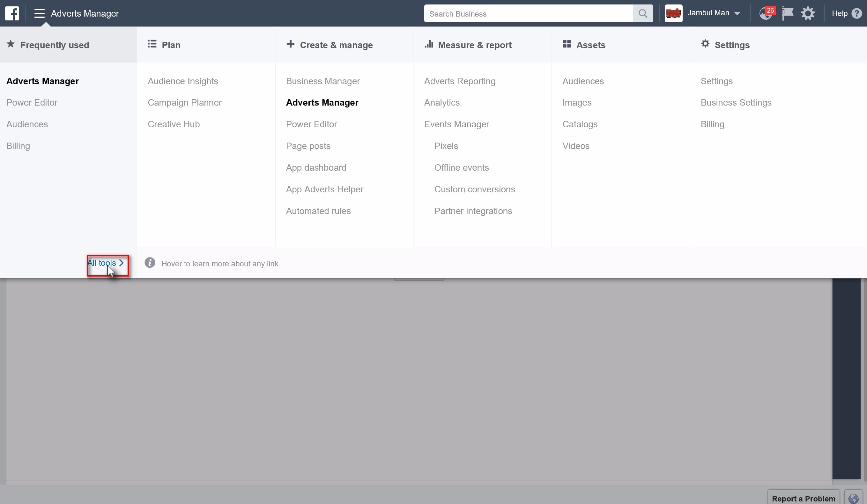
Task: Click the Report a Problem button
Action: [x=803, y=498]
